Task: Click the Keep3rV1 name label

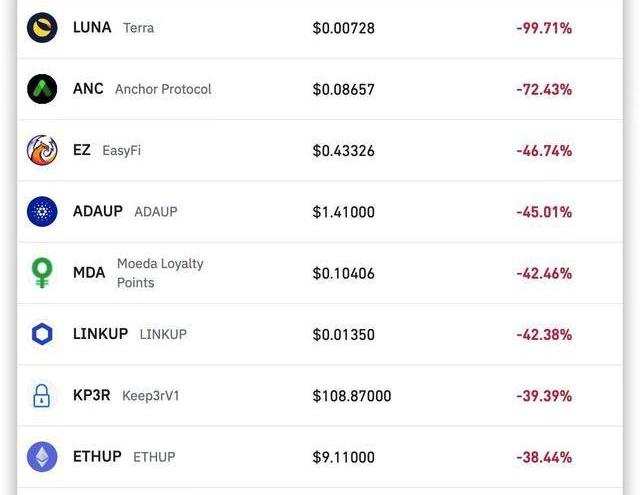Action: click(x=151, y=396)
